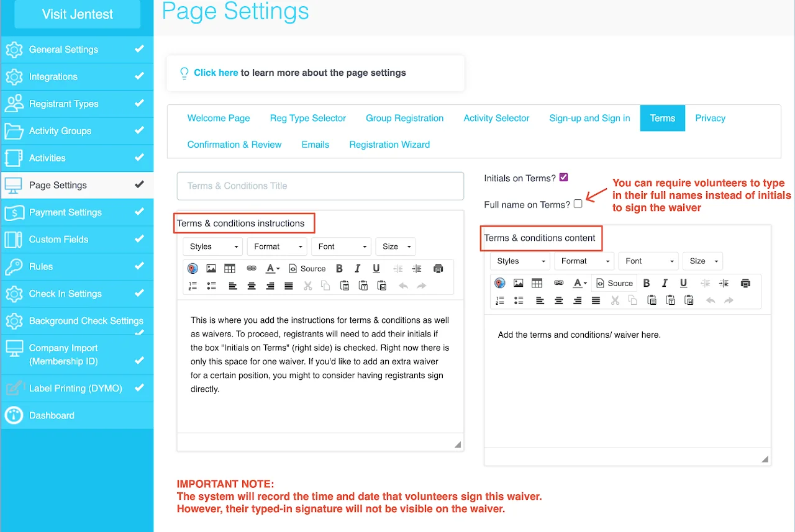Open Size dropdown in content editor
The width and height of the screenshot is (795, 532).
click(x=703, y=261)
